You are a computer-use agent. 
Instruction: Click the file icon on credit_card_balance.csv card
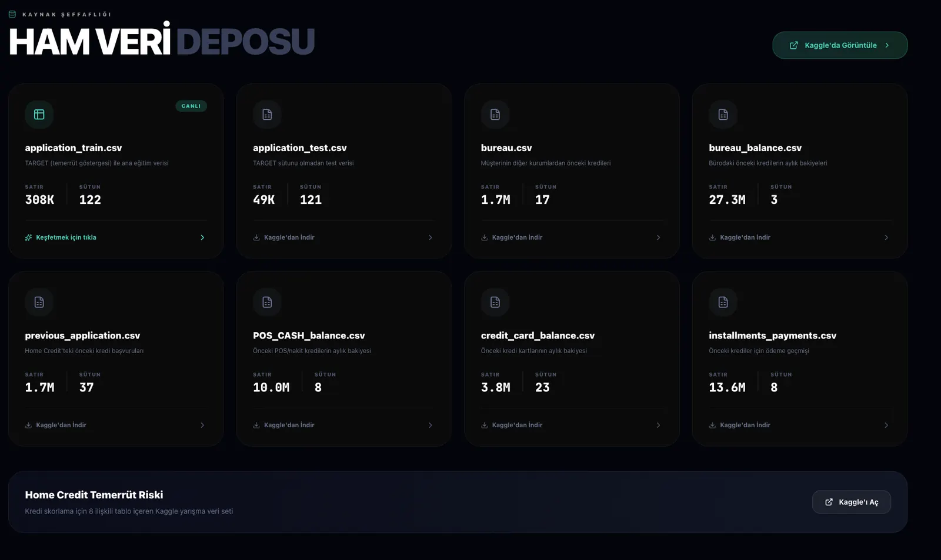495,301
